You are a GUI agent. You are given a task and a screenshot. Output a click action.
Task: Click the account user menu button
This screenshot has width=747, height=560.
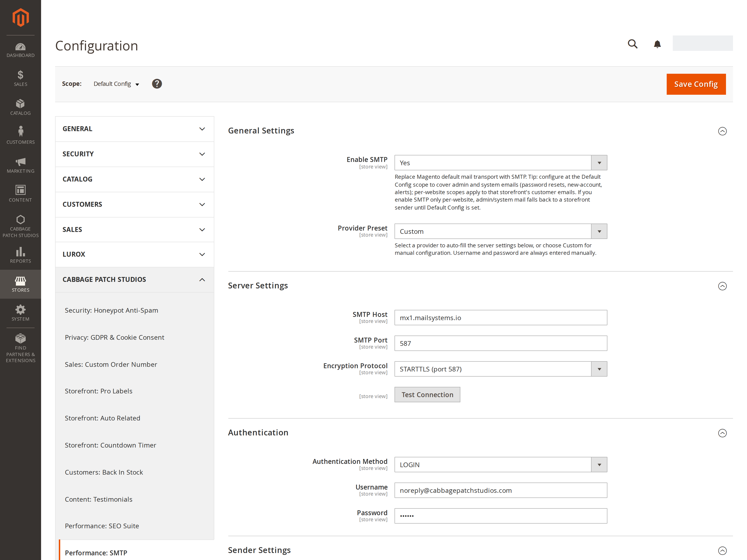click(x=702, y=43)
